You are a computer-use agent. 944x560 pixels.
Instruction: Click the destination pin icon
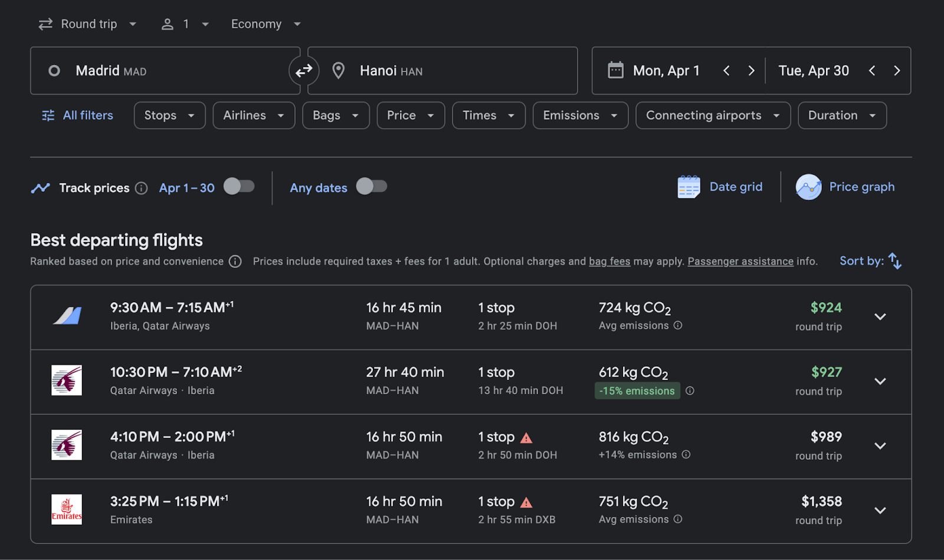pos(338,71)
